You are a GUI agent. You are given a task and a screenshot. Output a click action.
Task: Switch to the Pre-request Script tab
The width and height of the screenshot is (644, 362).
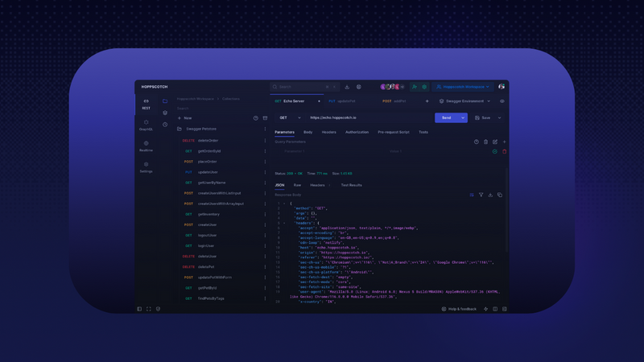[394, 132]
